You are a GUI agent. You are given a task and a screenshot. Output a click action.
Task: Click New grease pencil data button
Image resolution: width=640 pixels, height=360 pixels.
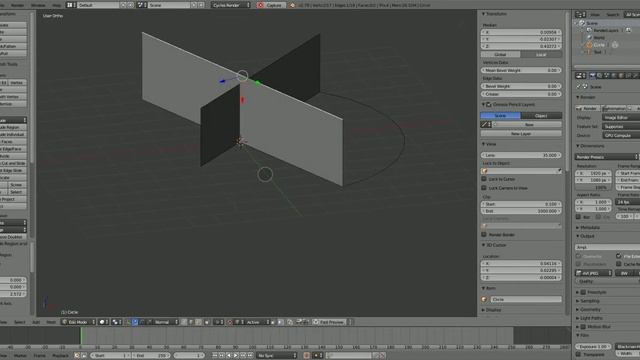[x=529, y=124]
